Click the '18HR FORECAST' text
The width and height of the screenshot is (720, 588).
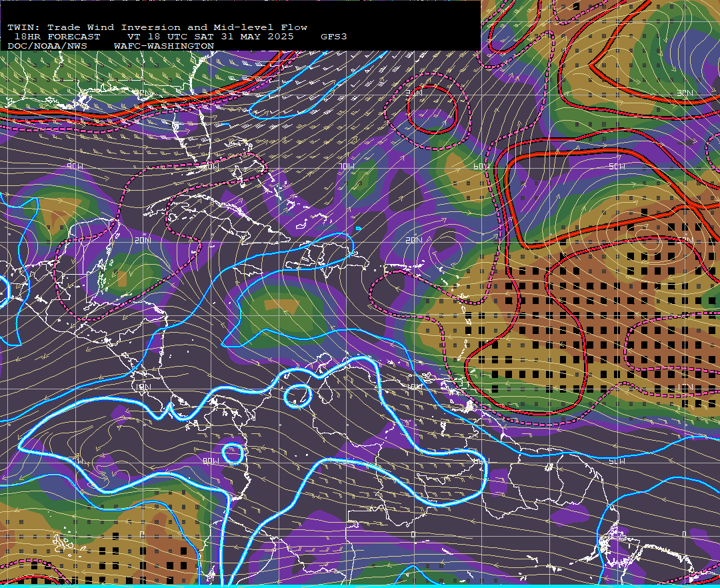[x=57, y=37]
